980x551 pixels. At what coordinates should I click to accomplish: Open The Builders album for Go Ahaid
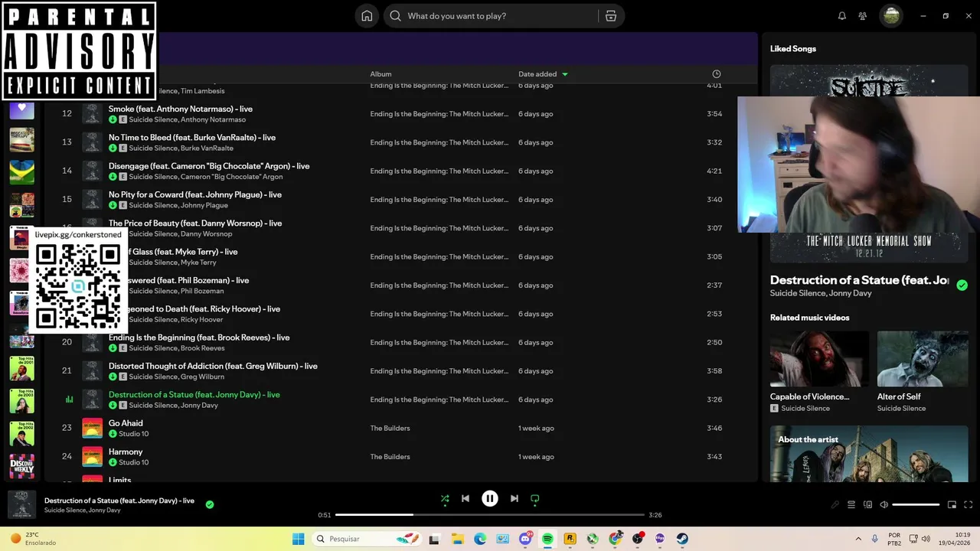390,429
